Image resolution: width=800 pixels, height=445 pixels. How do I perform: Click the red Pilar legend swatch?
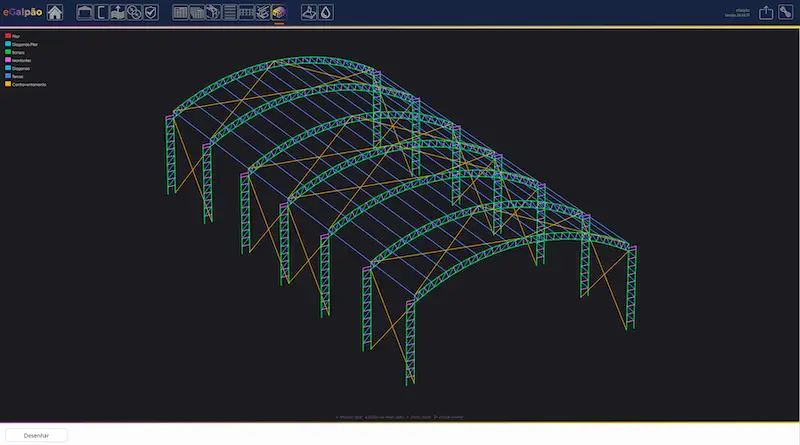point(8,37)
